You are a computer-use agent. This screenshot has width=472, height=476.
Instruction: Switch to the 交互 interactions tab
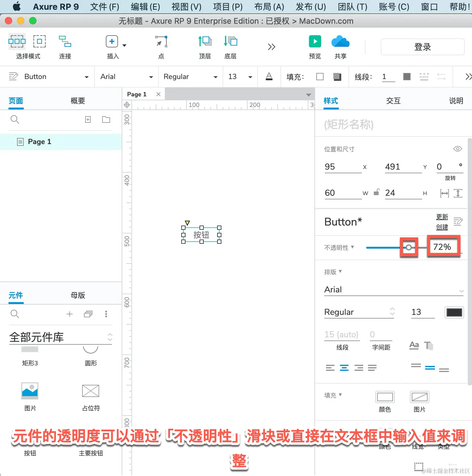point(394,101)
